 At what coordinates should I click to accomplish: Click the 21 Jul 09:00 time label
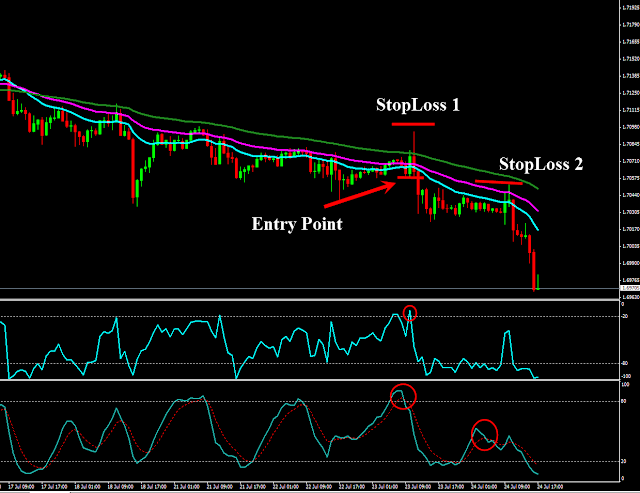(x=220, y=487)
